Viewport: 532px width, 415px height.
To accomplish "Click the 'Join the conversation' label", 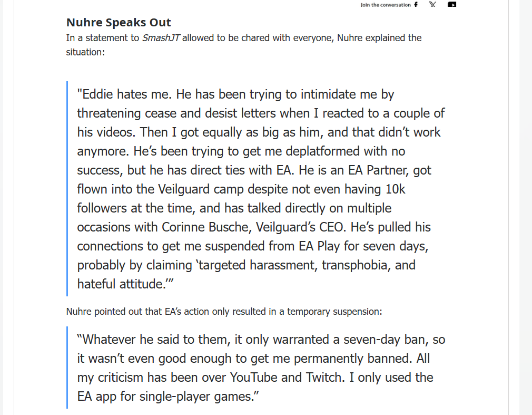I will 386,5.
